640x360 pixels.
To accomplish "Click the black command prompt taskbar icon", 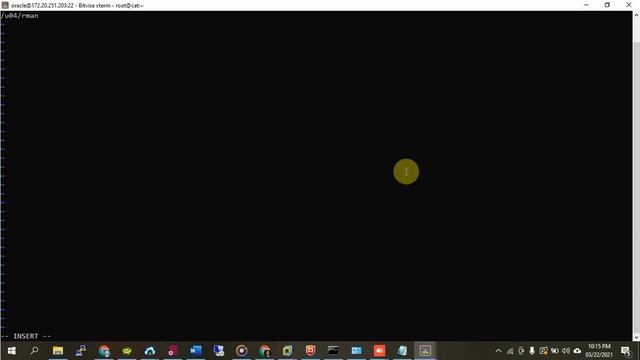I will [333, 351].
